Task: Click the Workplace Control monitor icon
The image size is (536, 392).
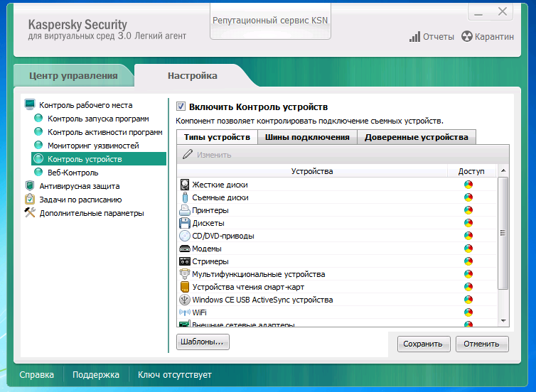Action: [30, 104]
